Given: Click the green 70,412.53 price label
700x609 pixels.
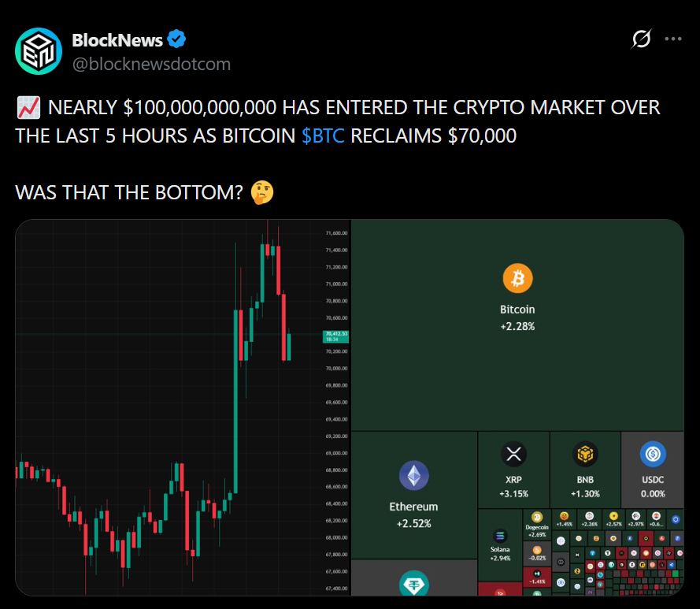Looking at the screenshot, I should click(335, 336).
